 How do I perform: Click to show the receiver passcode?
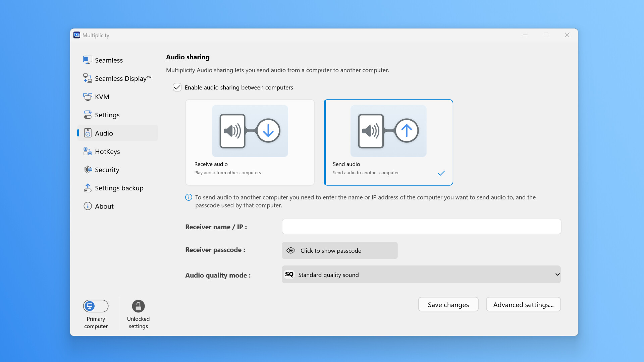pyautogui.click(x=339, y=250)
